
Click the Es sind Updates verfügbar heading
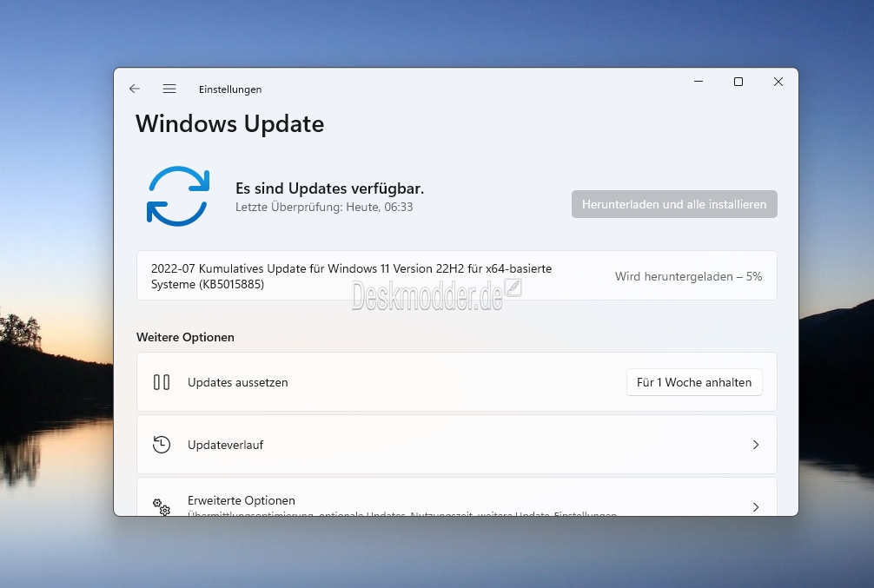pyautogui.click(x=330, y=188)
